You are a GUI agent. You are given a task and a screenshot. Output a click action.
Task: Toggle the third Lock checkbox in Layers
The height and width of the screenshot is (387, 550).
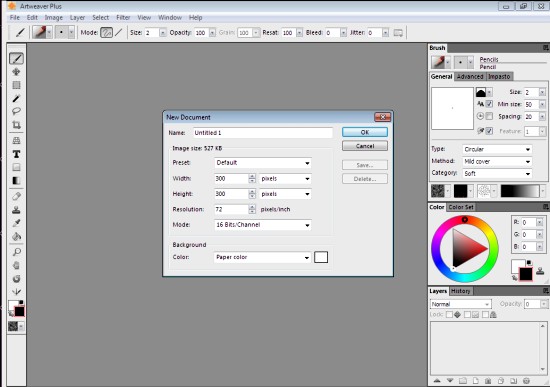(x=485, y=314)
